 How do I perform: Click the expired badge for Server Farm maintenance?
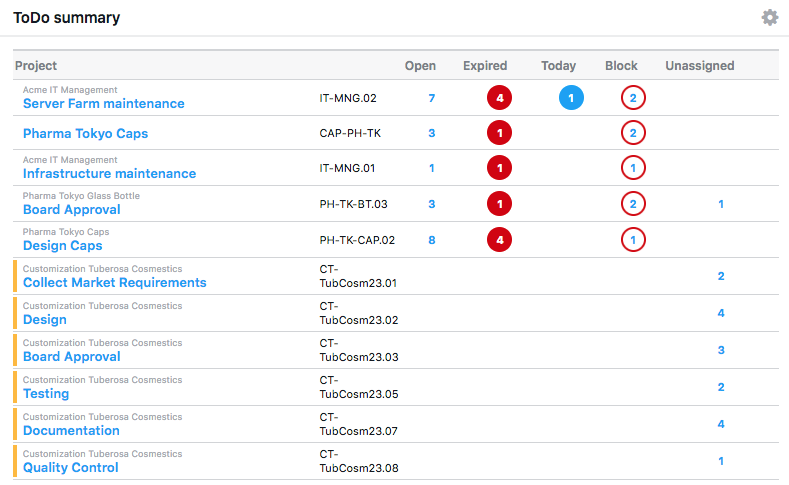point(499,98)
